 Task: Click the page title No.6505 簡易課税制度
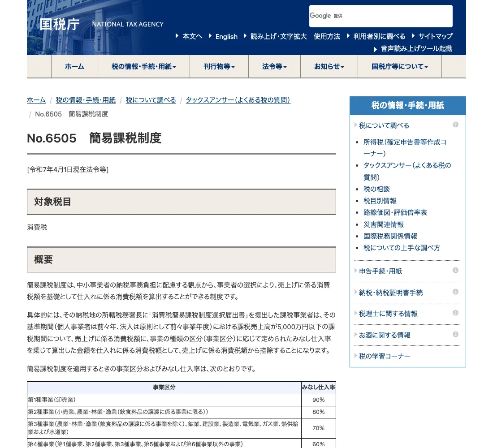click(x=94, y=138)
